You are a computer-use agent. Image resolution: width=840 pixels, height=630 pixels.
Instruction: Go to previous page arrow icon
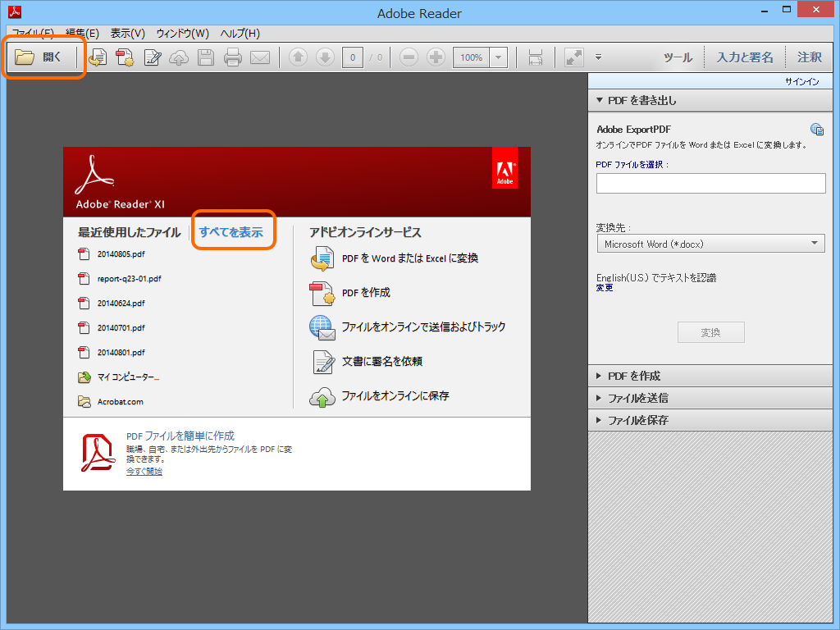[x=299, y=57]
